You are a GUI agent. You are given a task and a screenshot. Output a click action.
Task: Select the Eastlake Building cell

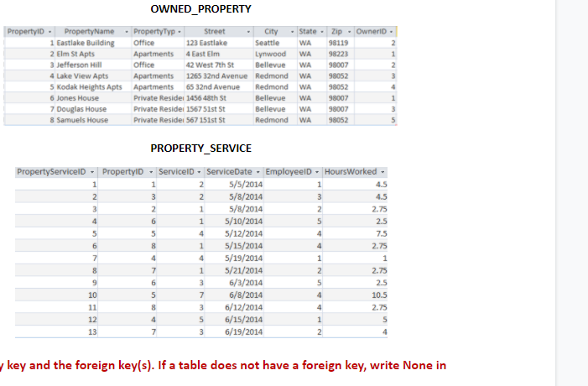click(93, 43)
